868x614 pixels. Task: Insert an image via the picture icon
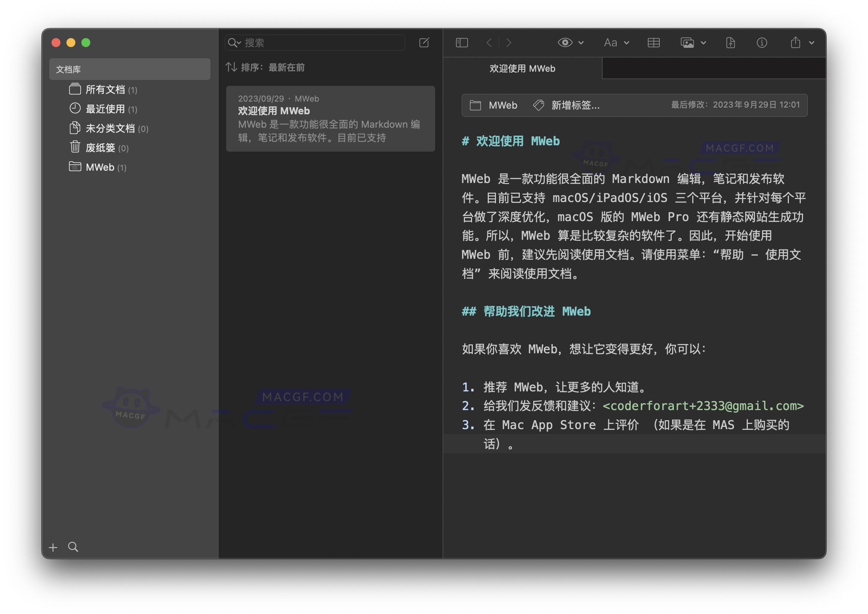[x=687, y=42]
